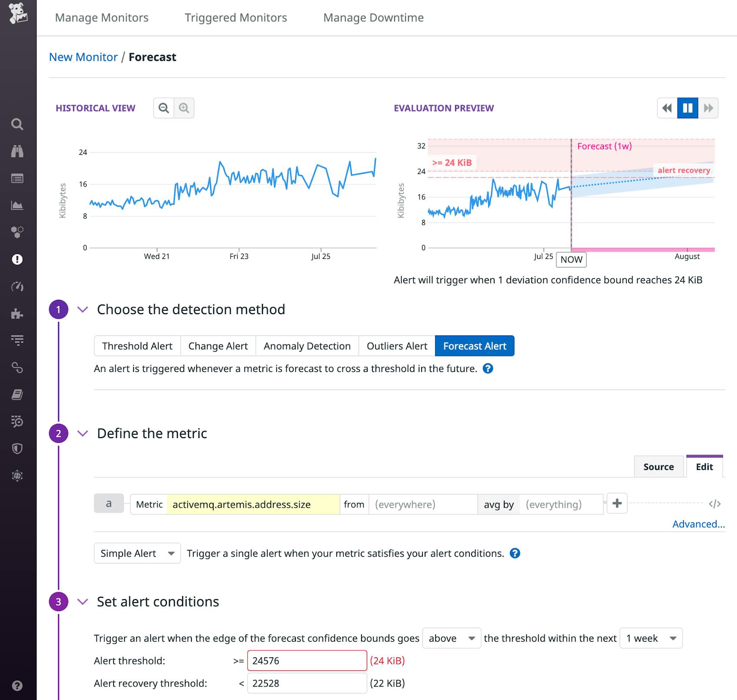The height and width of the screenshot is (700, 737).
Task: Pause the evaluation preview playback
Action: (x=687, y=108)
